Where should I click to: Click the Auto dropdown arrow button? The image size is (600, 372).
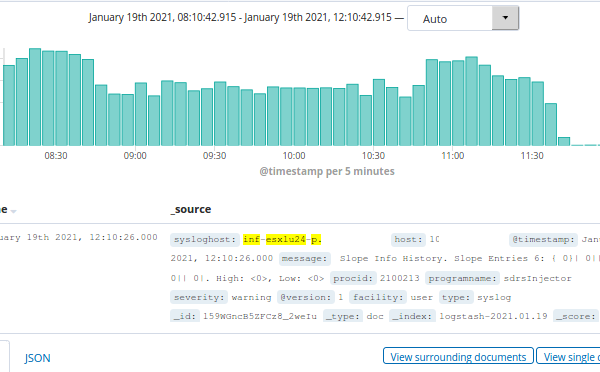tap(505, 18)
